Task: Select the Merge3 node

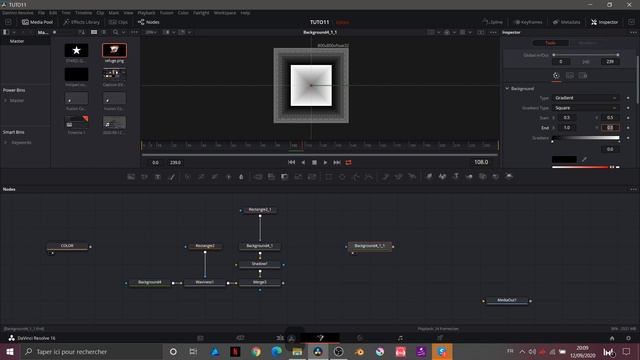Action: (x=260, y=282)
